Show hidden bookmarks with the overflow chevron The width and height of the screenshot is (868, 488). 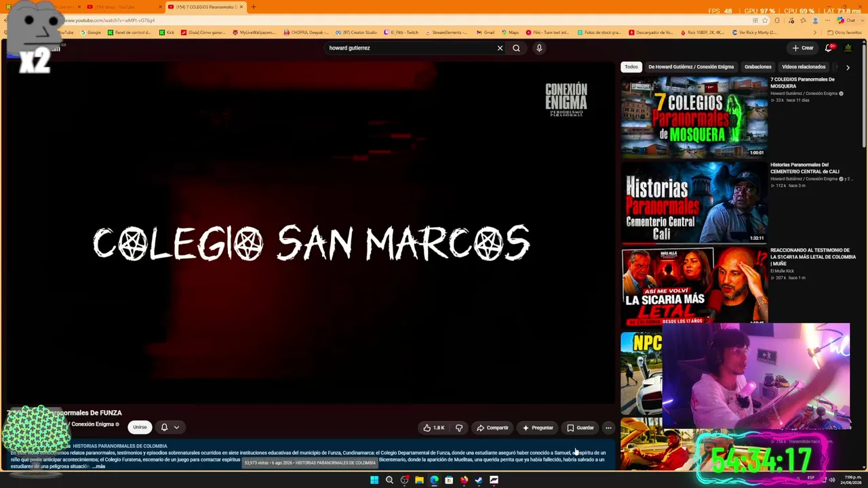pos(815,33)
